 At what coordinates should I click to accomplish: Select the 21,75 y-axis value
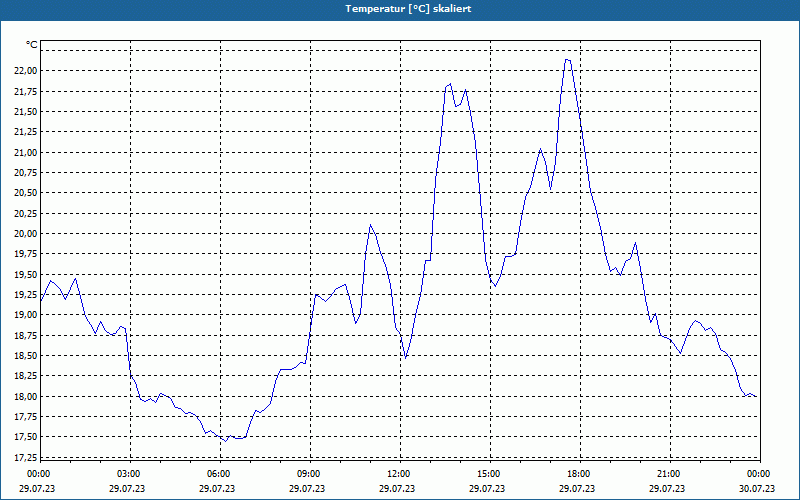24,91
